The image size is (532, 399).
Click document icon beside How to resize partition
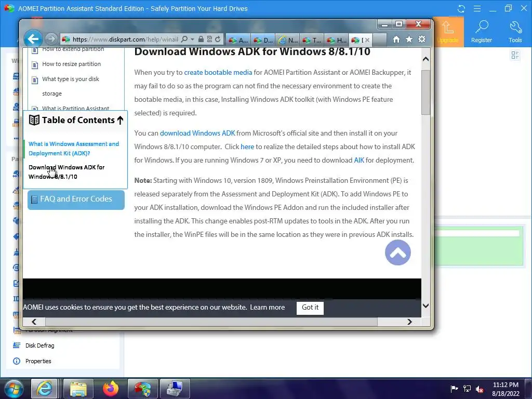coord(35,65)
